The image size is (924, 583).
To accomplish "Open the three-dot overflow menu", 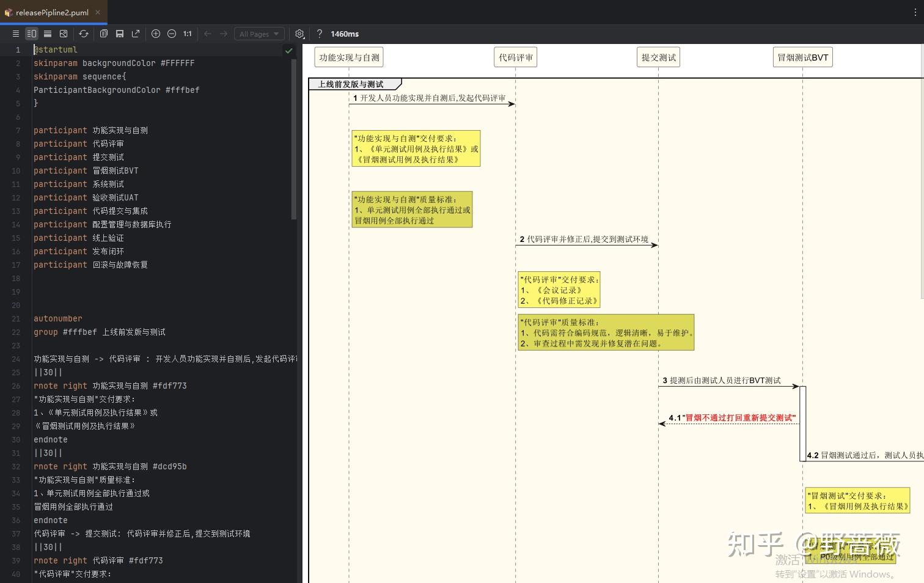I will point(915,12).
